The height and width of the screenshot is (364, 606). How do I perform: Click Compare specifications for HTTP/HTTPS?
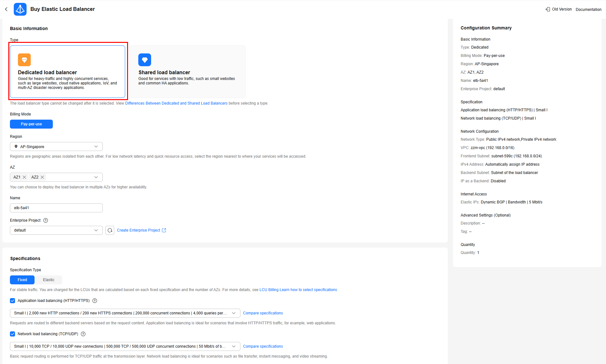click(263, 313)
